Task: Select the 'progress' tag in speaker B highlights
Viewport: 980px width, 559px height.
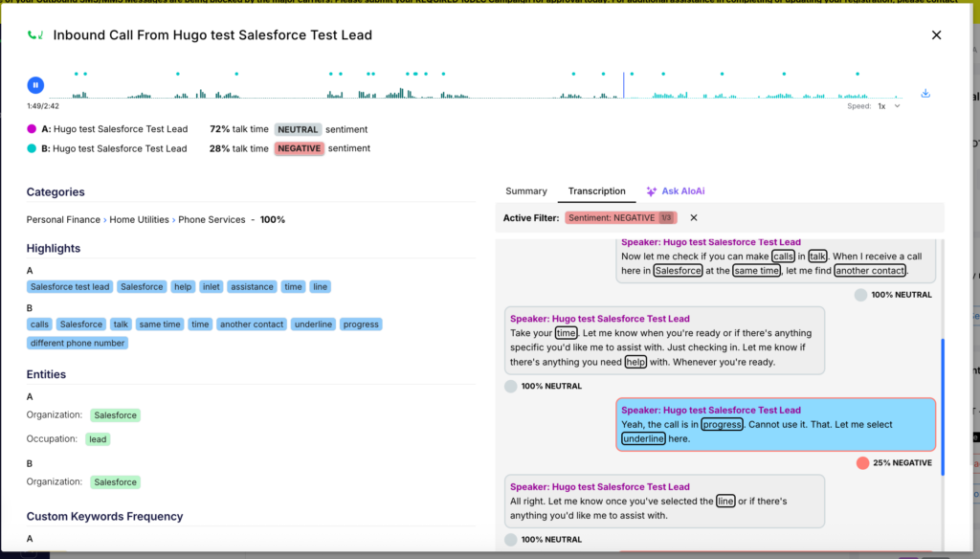Action: [361, 324]
